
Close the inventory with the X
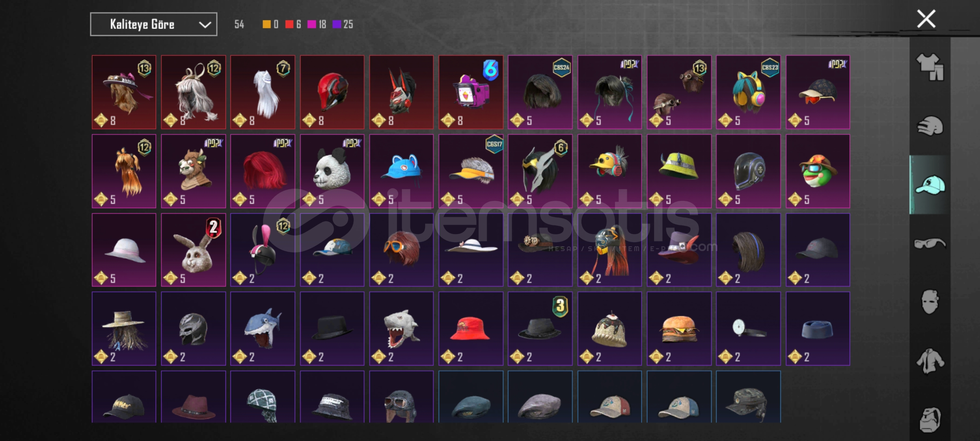pos(926,19)
